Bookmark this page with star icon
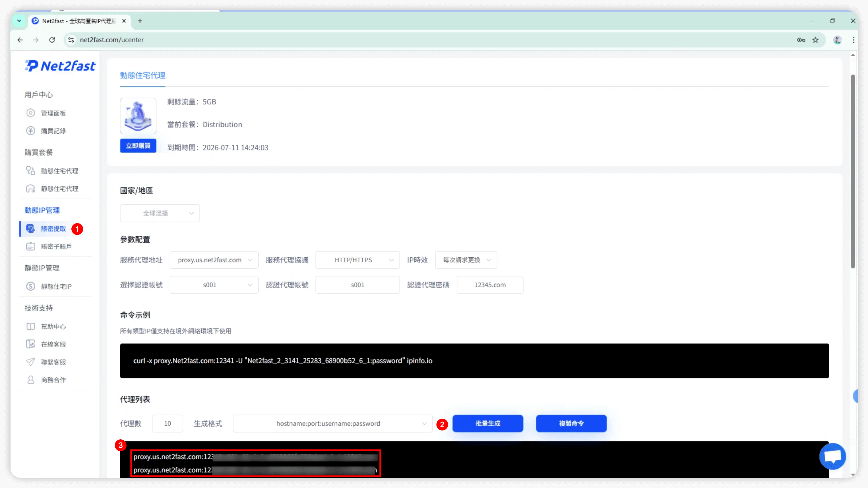The height and width of the screenshot is (488, 868). tap(815, 40)
